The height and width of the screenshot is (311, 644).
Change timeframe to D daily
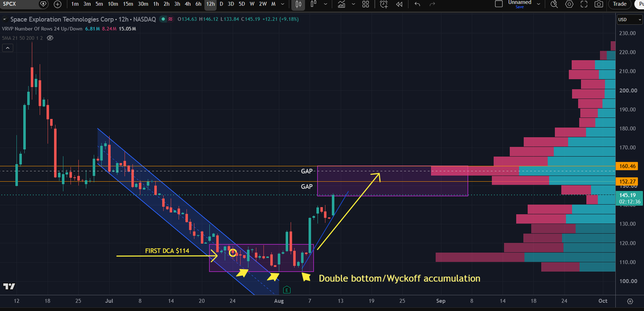[x=221, y=4]
